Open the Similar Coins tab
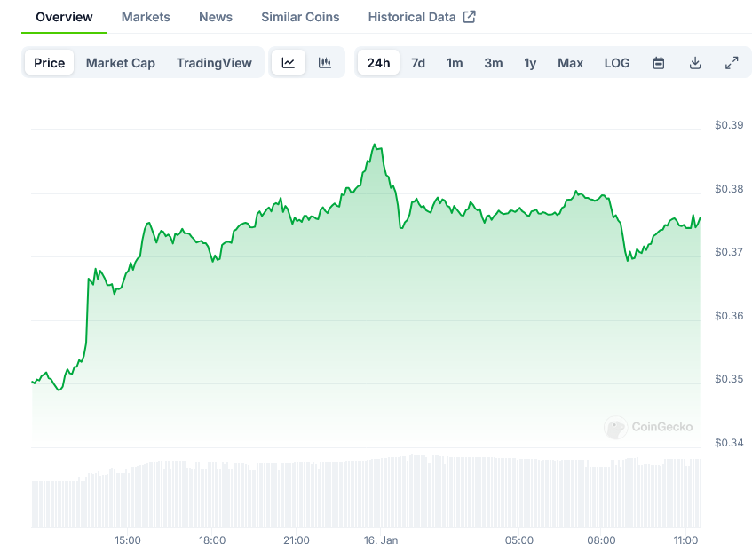Viewport: 752px width, 560px height. [300, 17]
